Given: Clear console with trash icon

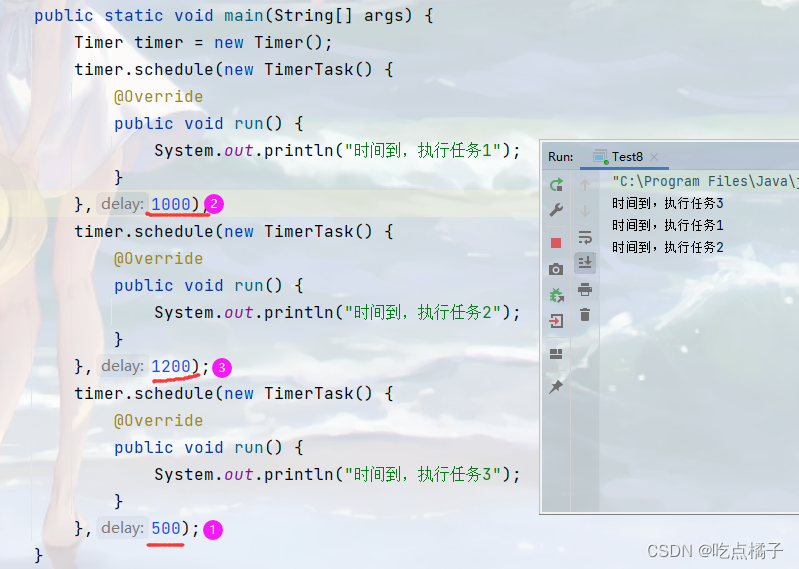Looking at the screenshot, I should pos(585,315).
